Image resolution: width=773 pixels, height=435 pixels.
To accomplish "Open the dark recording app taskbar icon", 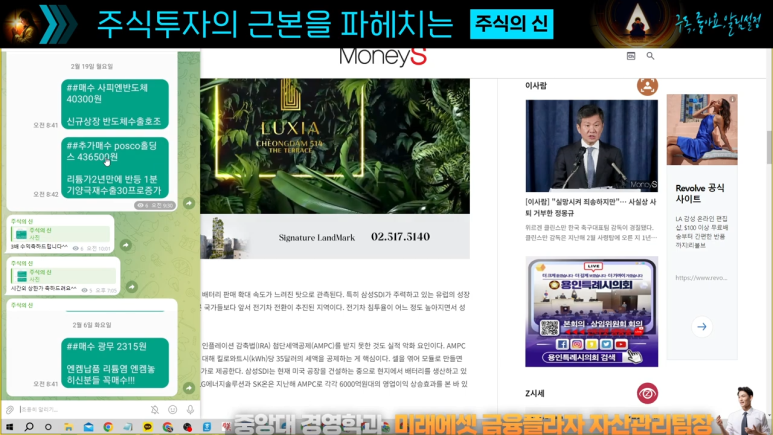I will [187, 427].
